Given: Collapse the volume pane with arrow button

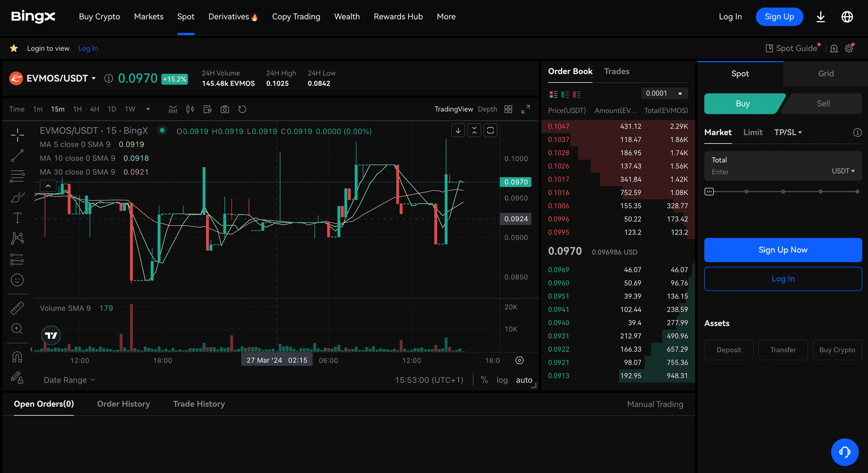Looking at the screenshot, I should pyautogui.click(x=458, y=131).
